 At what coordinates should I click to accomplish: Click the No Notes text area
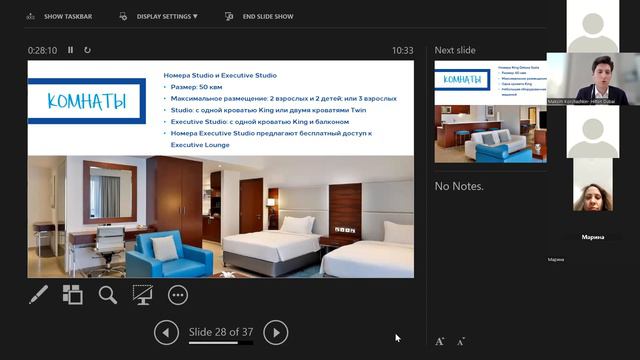pos(459,186)
